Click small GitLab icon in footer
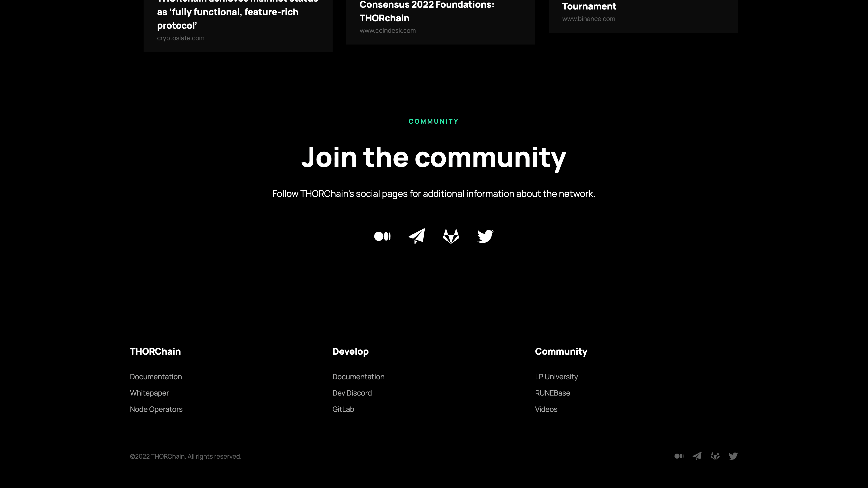The height and width of the screenshot is (488, 868). click(715, 456)
